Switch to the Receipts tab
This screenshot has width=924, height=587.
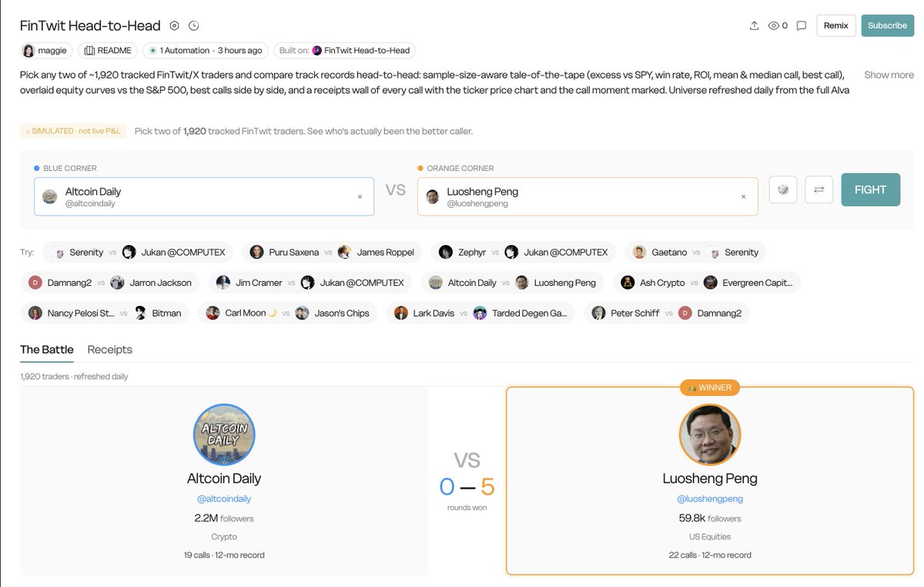click(110, 349)
